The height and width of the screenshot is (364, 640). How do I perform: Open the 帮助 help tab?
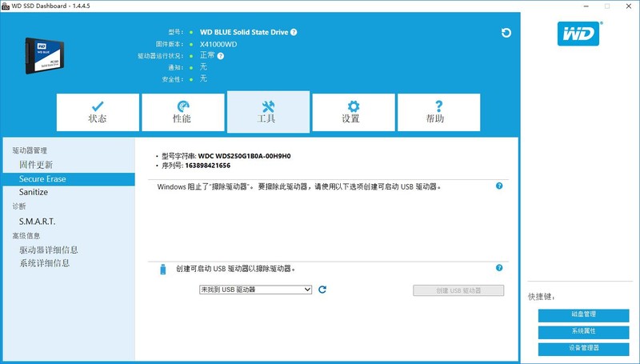coord(438,112)
